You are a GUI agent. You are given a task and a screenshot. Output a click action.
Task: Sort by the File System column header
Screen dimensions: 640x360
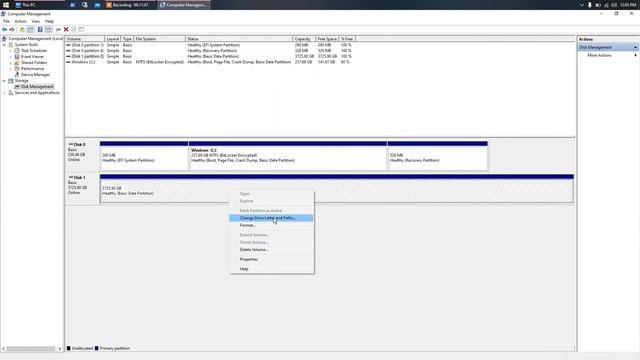pyautogui.click(x=160, y=39)
